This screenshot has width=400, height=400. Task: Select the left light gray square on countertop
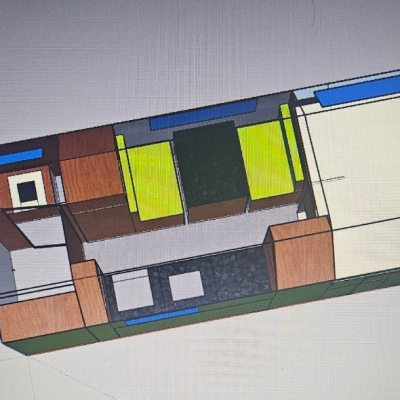(x=132, y=290)
